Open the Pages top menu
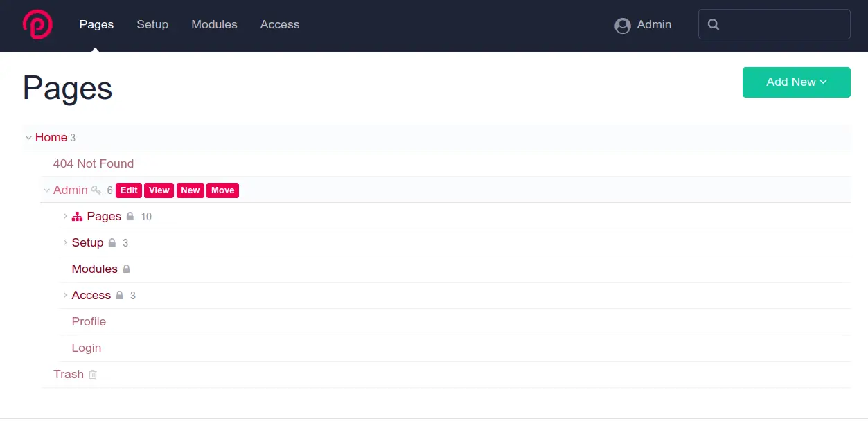Screen dimensions: 868x437 [x=96, y=24]
